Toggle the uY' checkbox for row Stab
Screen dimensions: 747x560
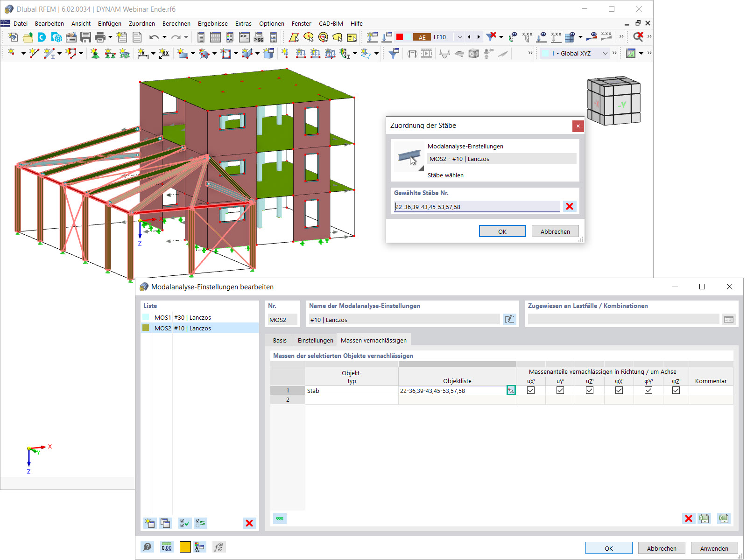[x=560, y=390]
